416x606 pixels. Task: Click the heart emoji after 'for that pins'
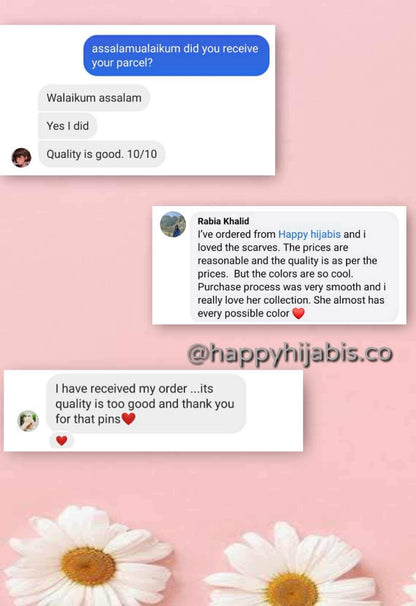pyautogui.click(x=129, y=419)
